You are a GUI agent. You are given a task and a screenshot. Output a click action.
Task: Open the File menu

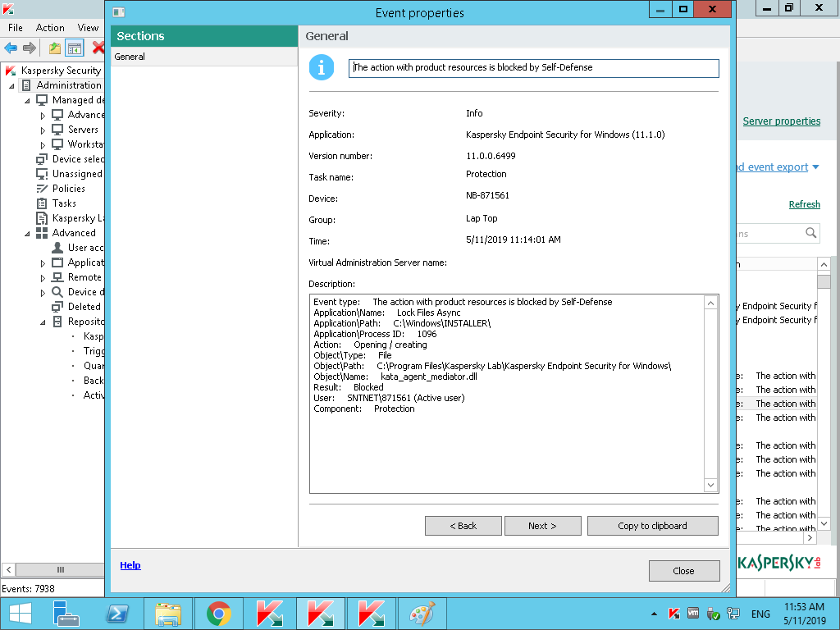(x=16, y=28)
